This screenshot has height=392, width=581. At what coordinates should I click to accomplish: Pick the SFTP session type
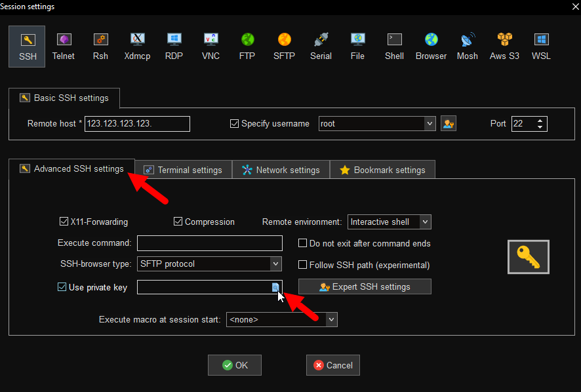284,46
